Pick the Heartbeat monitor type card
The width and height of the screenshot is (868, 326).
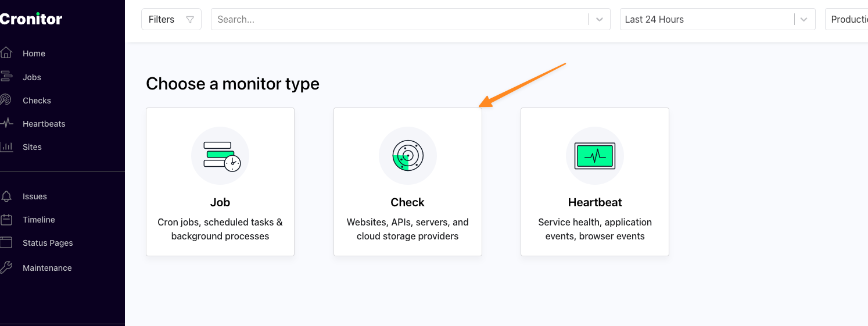[595, 182]
